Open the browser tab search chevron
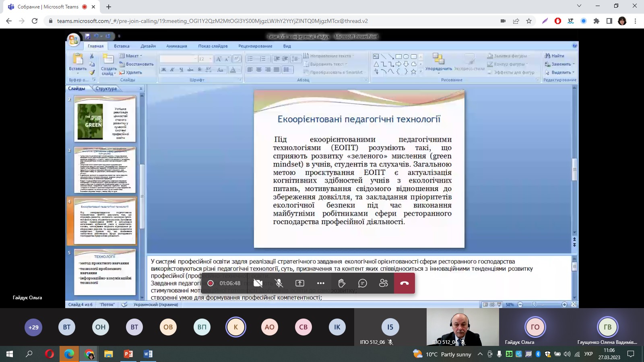 coord(579,6)
